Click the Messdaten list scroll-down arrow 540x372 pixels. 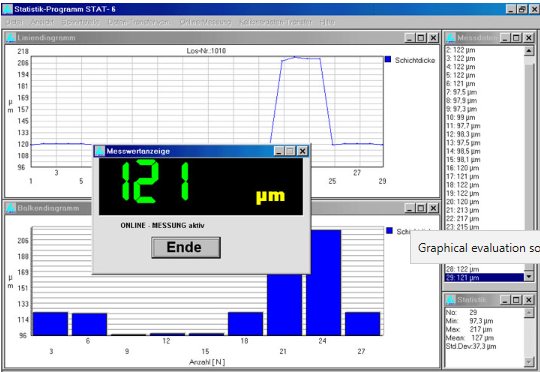click(529, 277)
